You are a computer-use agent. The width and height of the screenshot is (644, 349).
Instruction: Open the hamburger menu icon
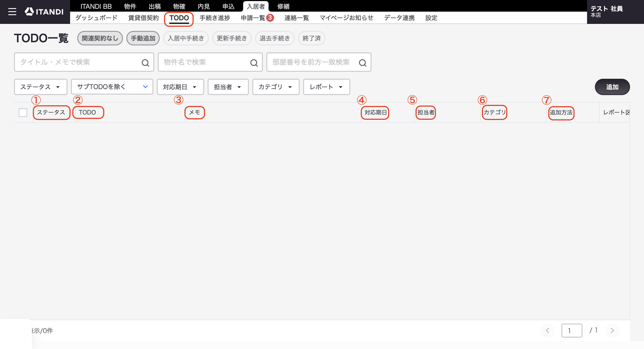[12, 12]
